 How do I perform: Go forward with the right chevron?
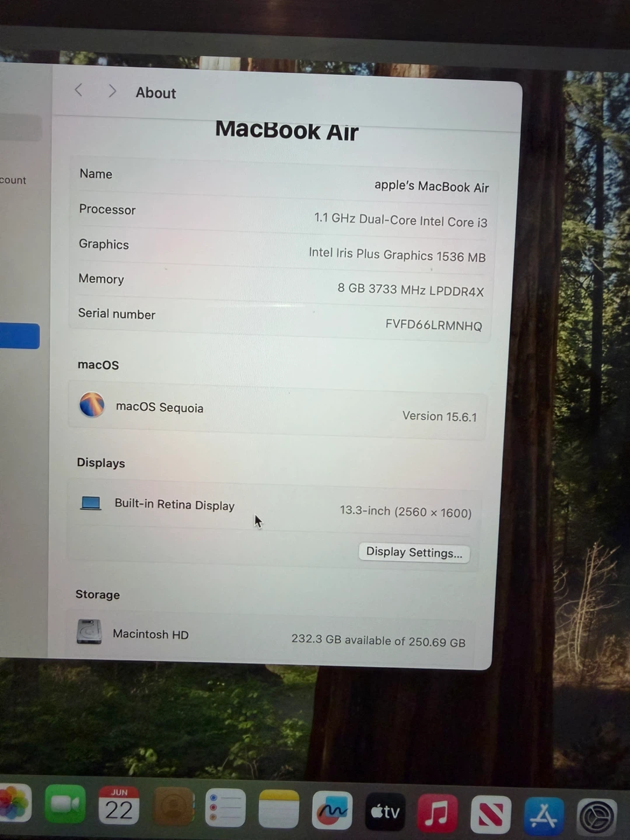[x=112, y=91]
